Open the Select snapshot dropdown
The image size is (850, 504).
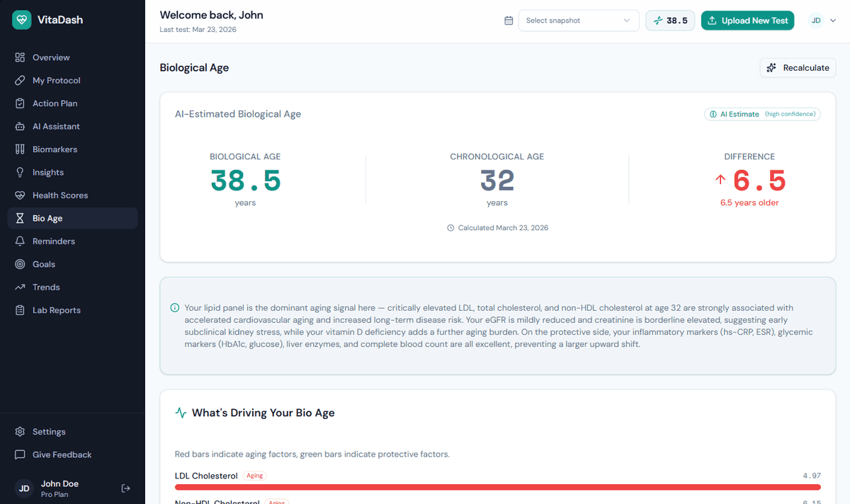pyautogui.click(x=578, y=21)
